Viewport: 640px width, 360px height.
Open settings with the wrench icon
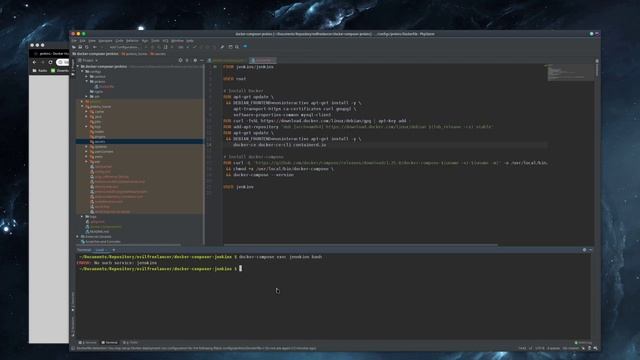pyautogui.click(x=222, y=47)
